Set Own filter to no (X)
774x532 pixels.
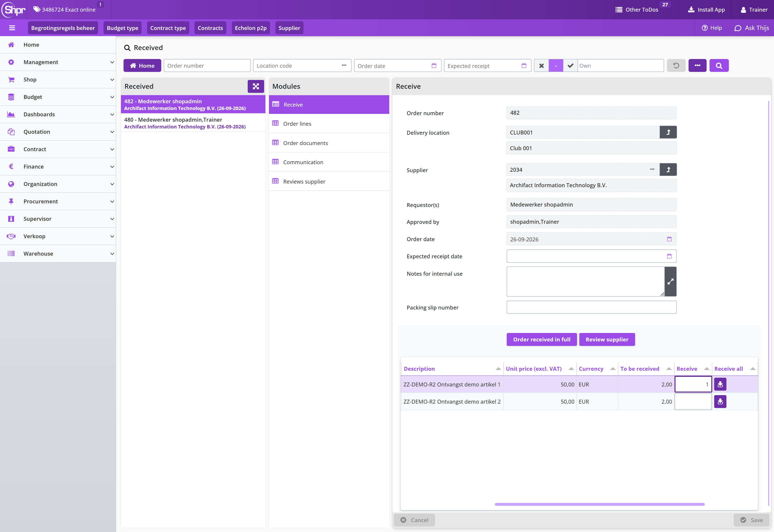541,66
